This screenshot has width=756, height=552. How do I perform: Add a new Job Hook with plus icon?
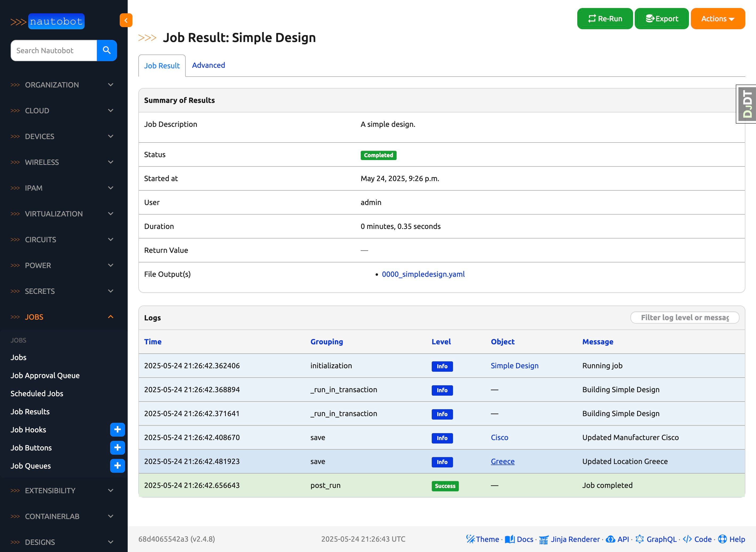pyautogui.click(x=117, y=430)
